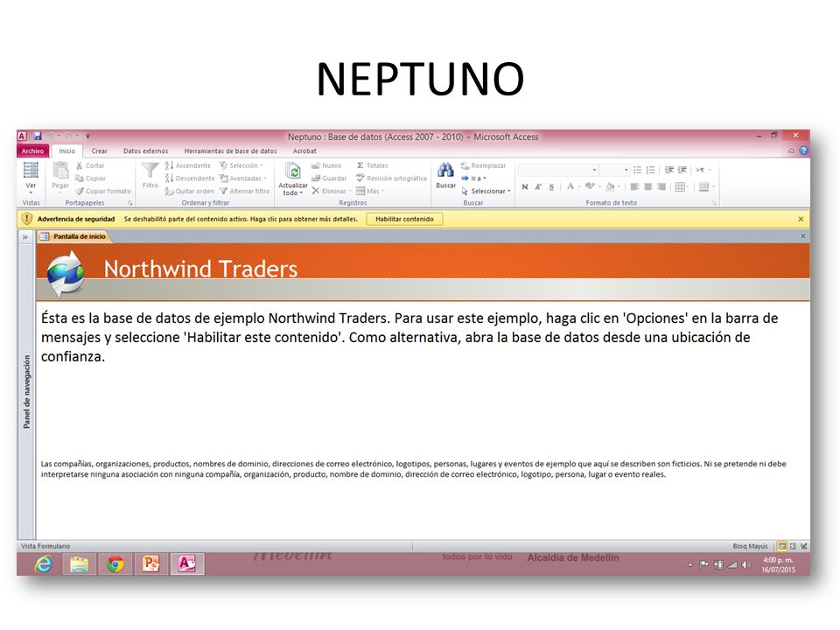This screenshot has width=840, height=630.
Task: Open the Acrobat ribbon tab
Action: pos(304,151)
